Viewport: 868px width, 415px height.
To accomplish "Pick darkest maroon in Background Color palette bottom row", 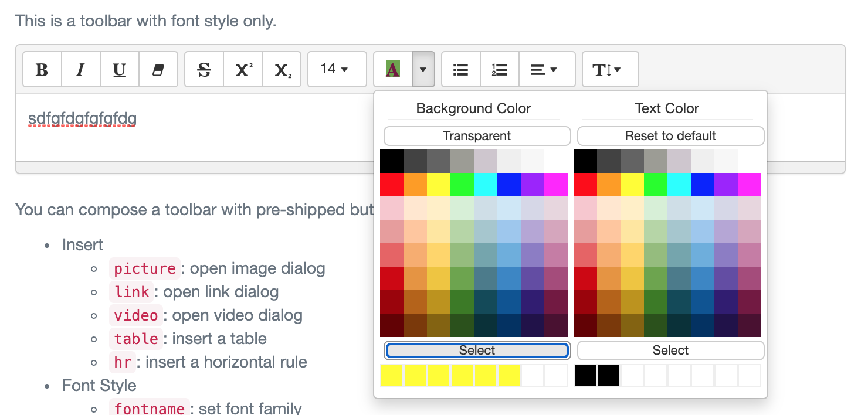I will pos(392,325).
